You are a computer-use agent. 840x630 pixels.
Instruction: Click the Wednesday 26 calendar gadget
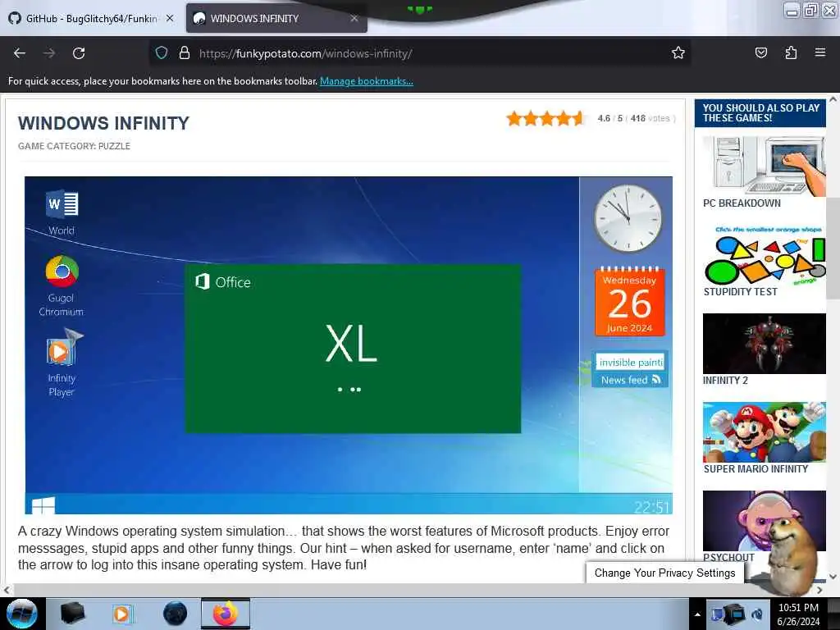click(x=629, y=302)
